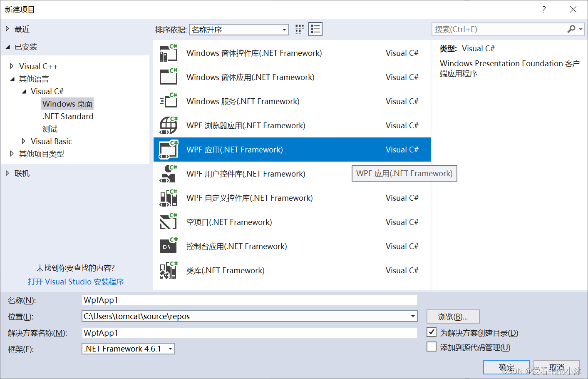Expand the Visual Basic node
Screen dimensions: 588x379
(23, 141)
